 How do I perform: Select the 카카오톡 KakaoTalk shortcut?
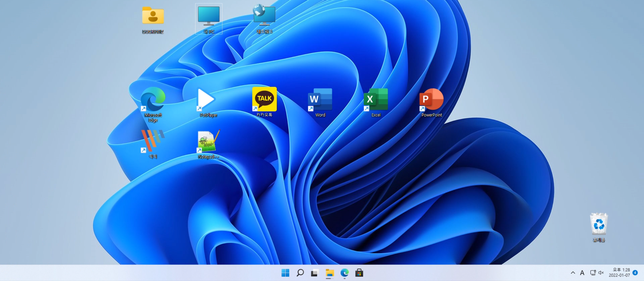coord(264,102)
